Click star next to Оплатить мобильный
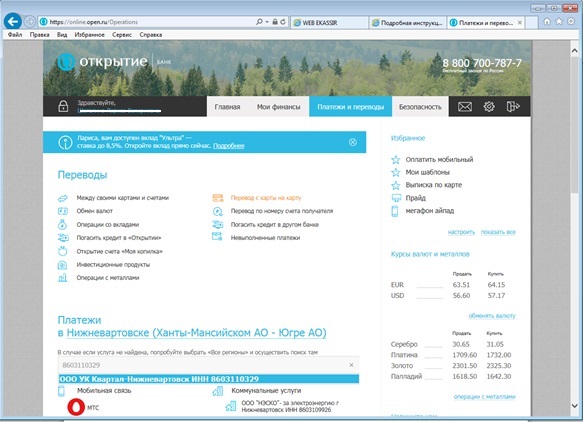This screenshot has width=583, height=422. (x=396, y=160)
